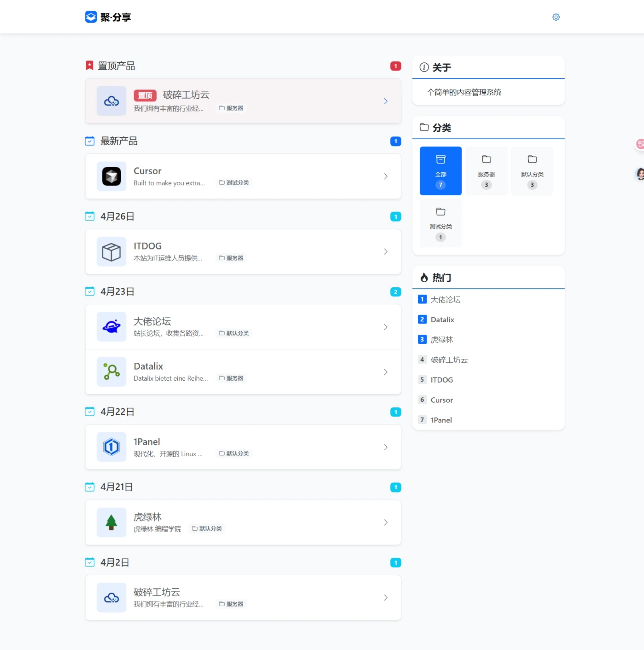Select the 默认分类 category tab
This screenshot has width=644, height=650.
[532, 171]
